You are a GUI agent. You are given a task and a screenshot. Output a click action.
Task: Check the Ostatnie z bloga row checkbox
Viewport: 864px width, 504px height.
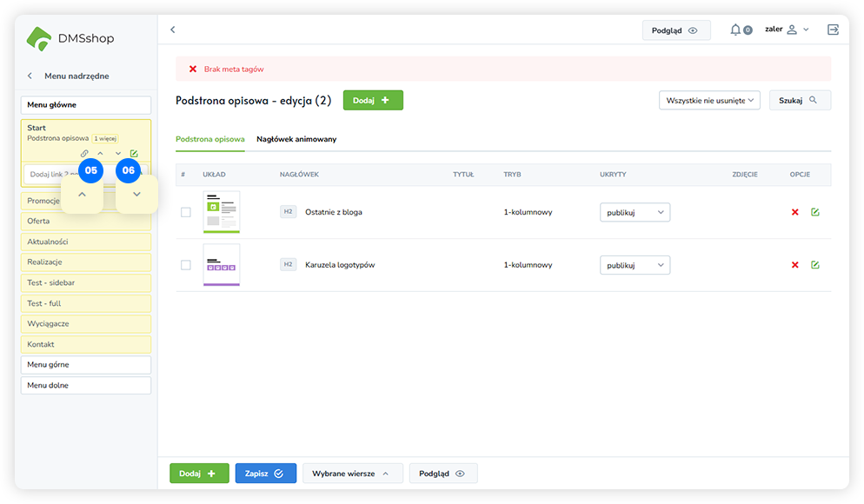click(185, 212)
